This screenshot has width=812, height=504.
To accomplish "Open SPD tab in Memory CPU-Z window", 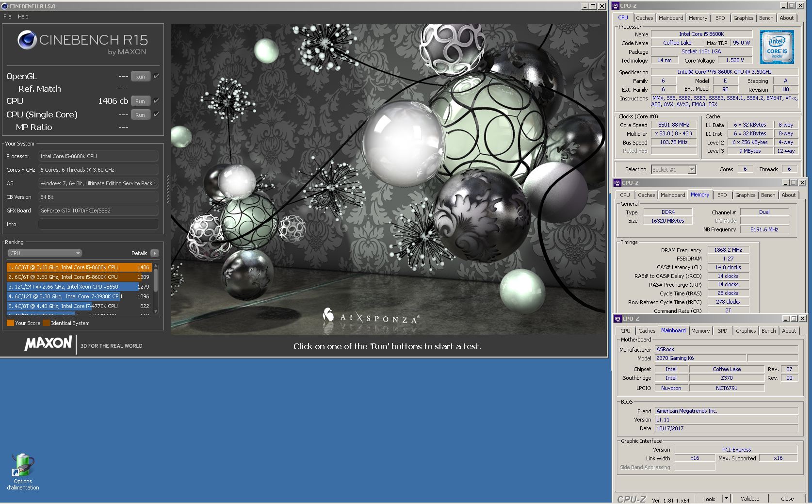I will coord(722,195).
